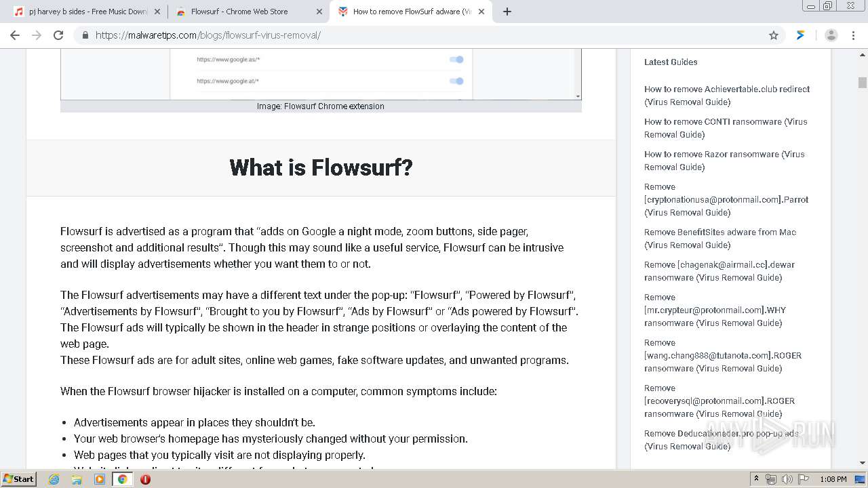Click the bullet Web pages not displaying properly
Screen dimensions: 868x488
220,455
